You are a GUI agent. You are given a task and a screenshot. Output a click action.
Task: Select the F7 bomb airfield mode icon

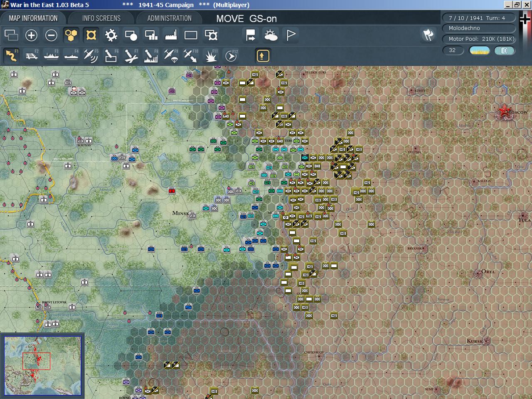click(131, 55)
